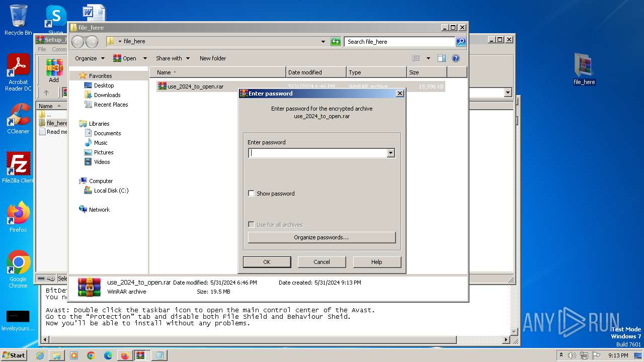Open the Recycle Bin desktop icon
Image resolution: width=644 pixels, height=362 pixels.
18,20
